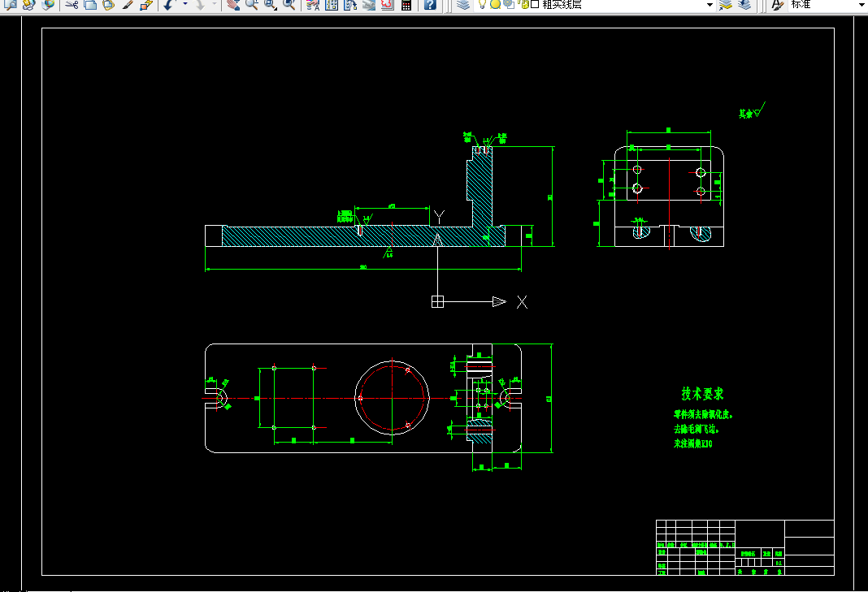Image resolution: width=868 pixels, height=592 pixels.
Task: Click the Zoom Previous icon
Action: tap(289, 4)
